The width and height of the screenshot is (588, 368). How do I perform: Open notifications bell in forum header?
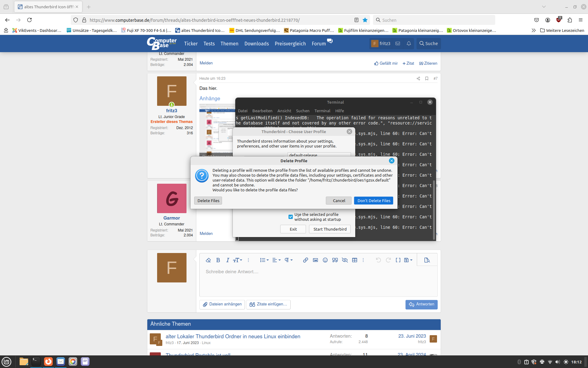409,44
